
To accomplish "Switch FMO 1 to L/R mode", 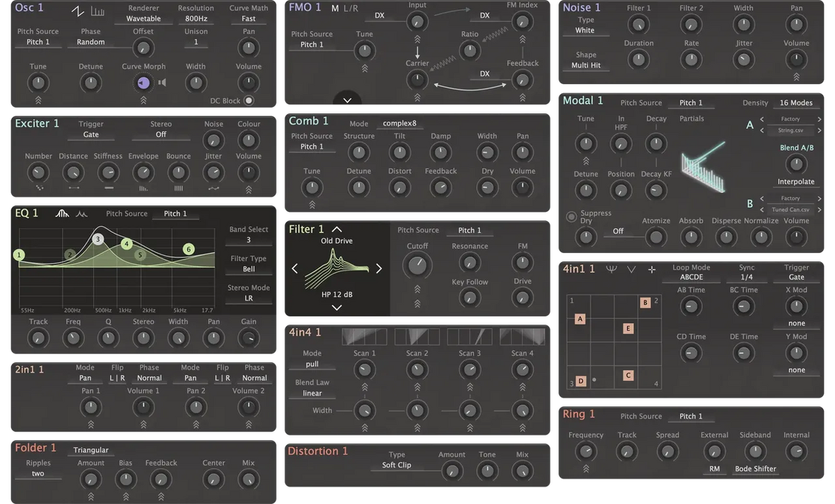I will pyautogui.click(x=351, y=8).
